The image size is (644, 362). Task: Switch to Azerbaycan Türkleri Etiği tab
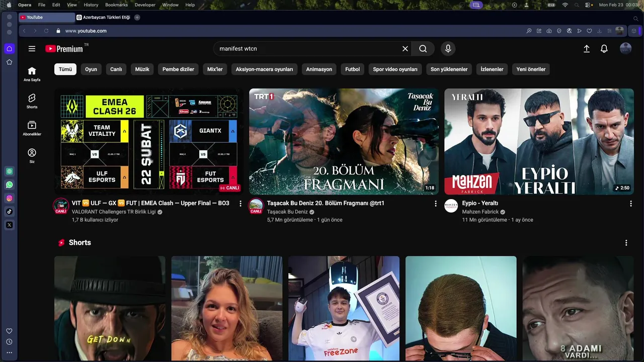[103, 17]
